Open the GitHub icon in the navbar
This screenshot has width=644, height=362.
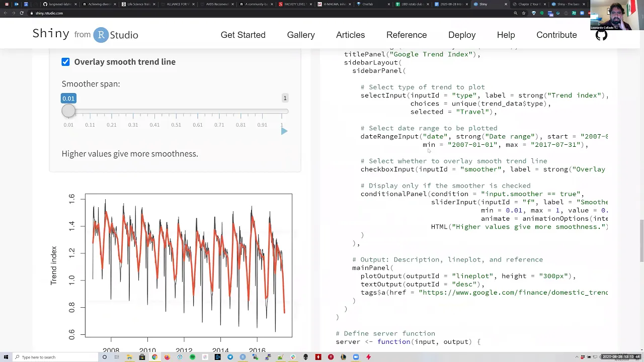[x=601, y=35]
